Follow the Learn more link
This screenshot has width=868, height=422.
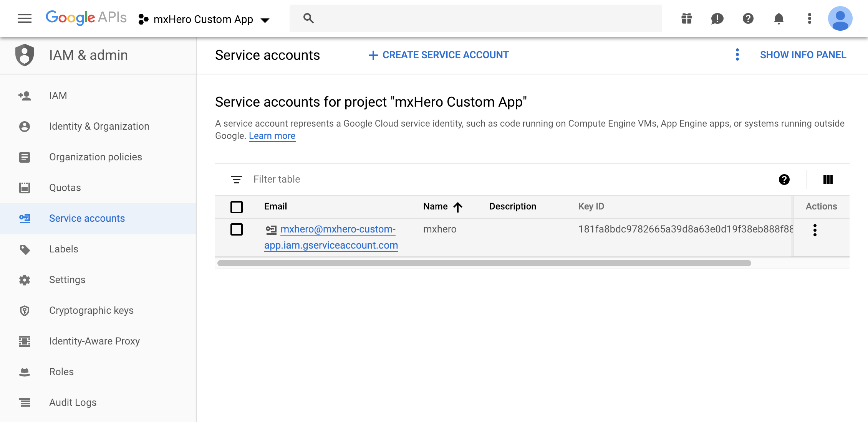coord(272,136)
